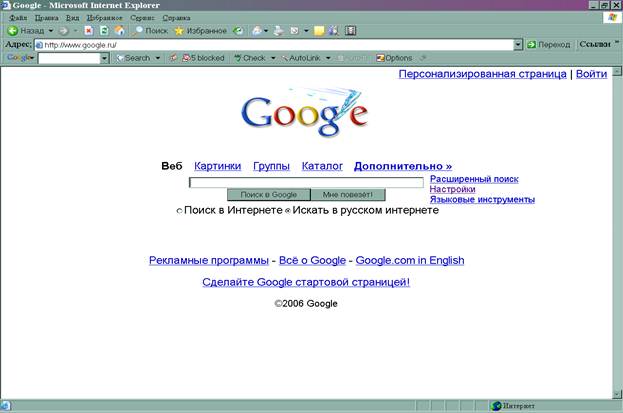Expand the AutoLink dropdown arrow

point(328,58)
